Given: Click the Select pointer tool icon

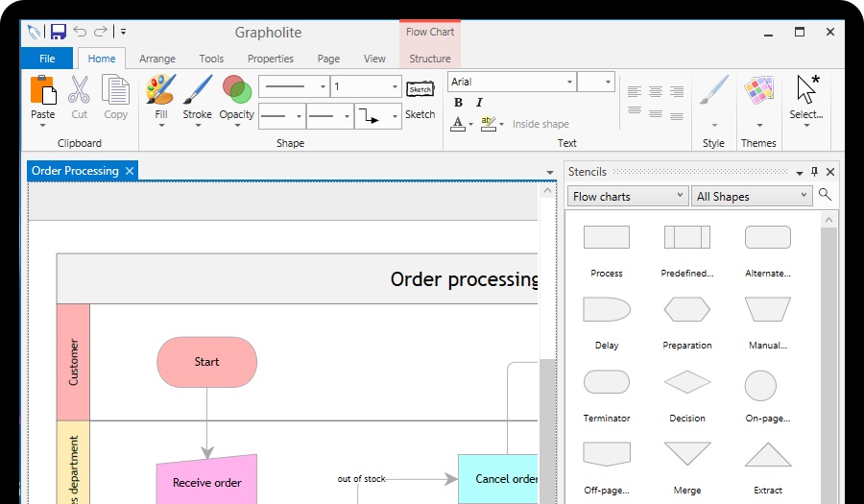Looking at the screenshot, I should (x=806, y=90).
